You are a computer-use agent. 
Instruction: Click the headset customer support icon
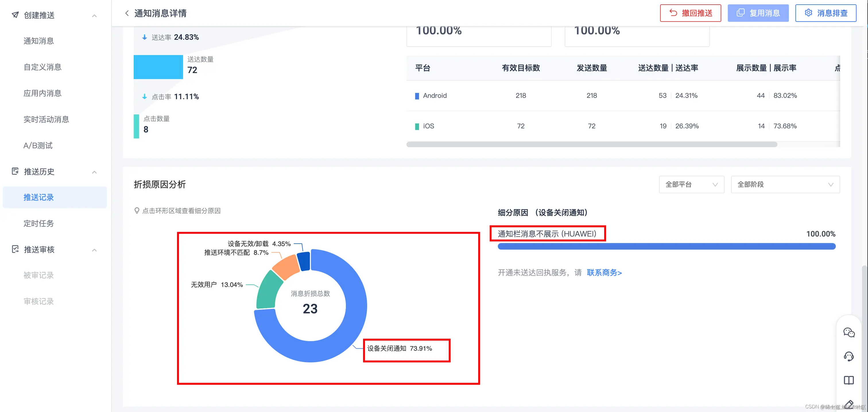[849, 356]
